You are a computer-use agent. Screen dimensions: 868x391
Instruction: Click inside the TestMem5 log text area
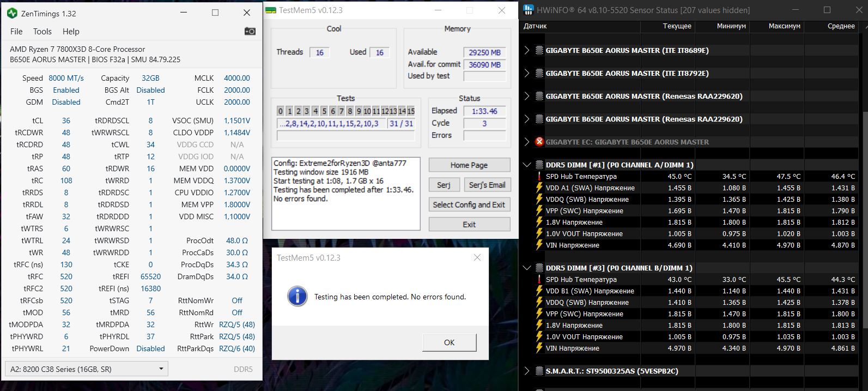(346, 194)
